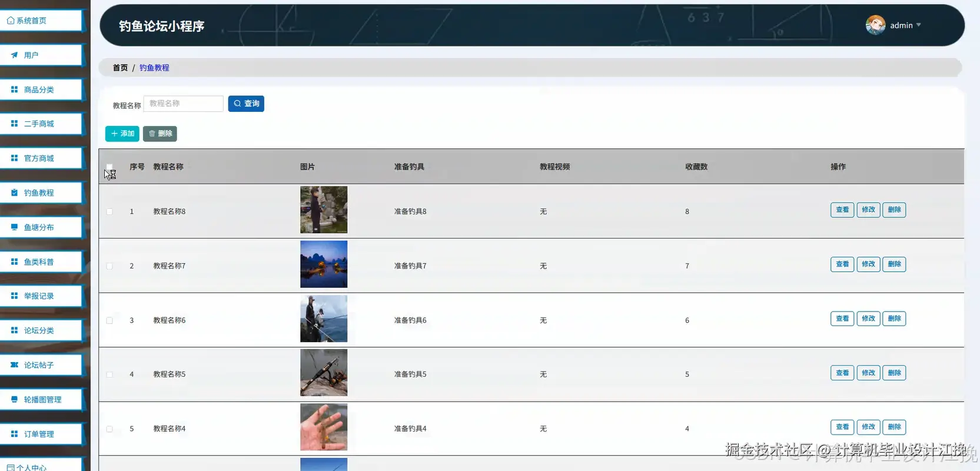Image resolution: width=980 pixels, height=471 pixels.
Task: Check the row for 教程名称5
Action: [109, 374]
